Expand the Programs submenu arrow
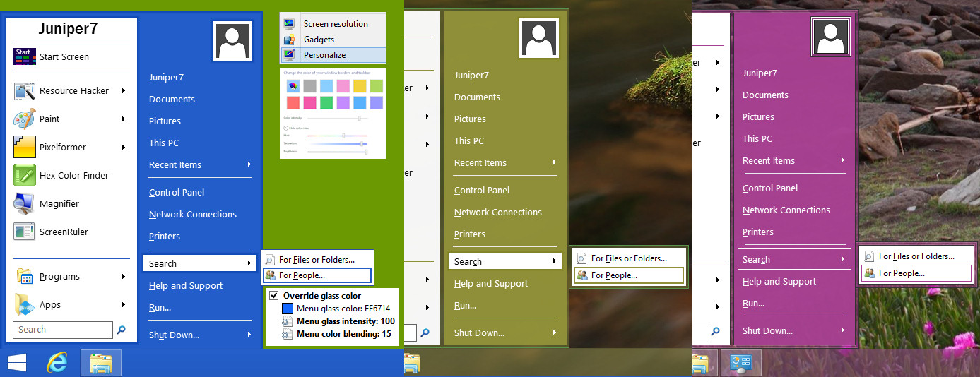Image resolution: width=980 pixels, height=377 pixels. click(124, 277)
